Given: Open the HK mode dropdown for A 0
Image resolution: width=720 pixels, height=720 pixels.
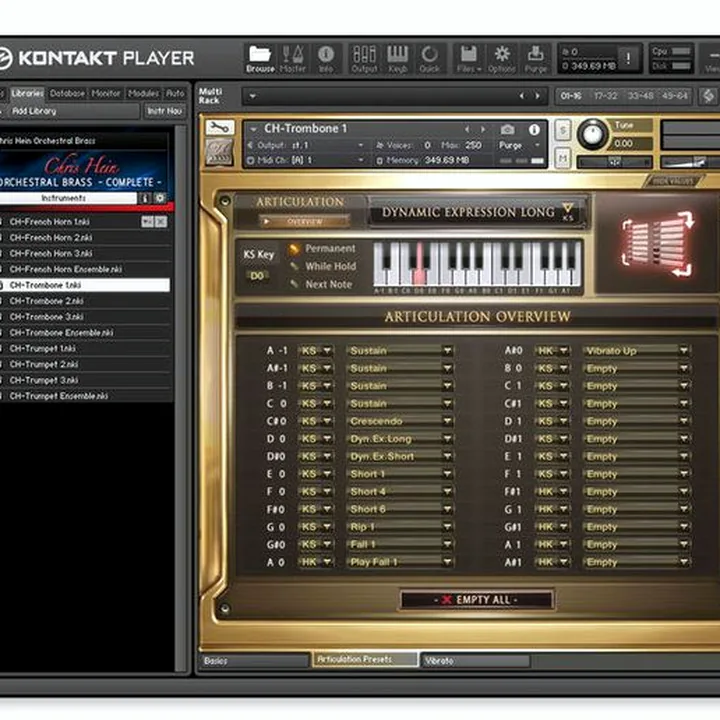Looking at the screenshot, I should click(315, 562).
